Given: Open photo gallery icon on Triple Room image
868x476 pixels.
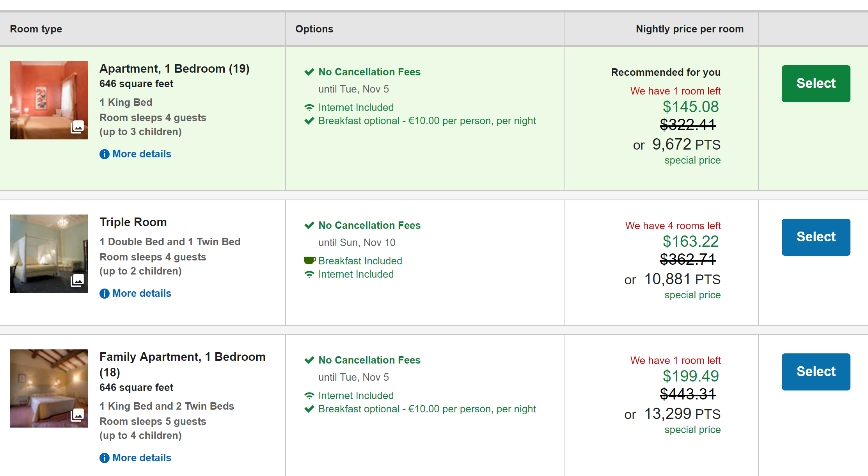Looking at the screenshot, I should [77, 280].
